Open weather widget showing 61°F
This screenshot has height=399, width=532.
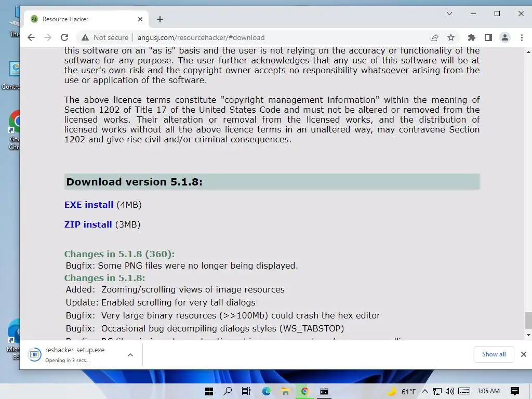[402, 392]
